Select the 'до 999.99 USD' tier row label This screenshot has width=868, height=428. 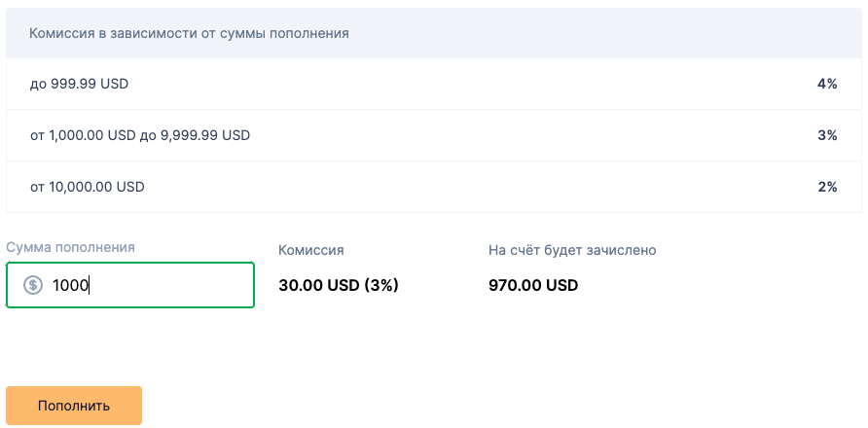[79, 85]
